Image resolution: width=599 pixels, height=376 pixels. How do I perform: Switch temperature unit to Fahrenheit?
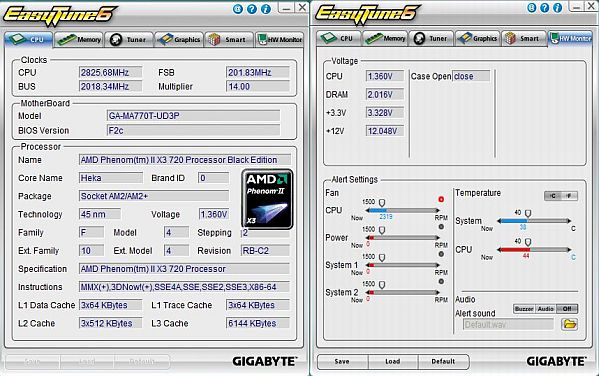tap(569, 196)
